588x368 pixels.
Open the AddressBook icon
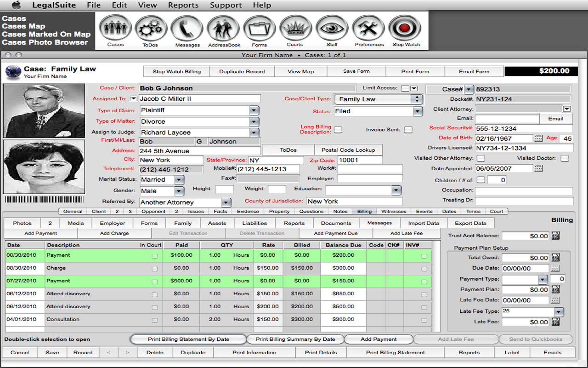pyautogui.click(x=223, y=29)
